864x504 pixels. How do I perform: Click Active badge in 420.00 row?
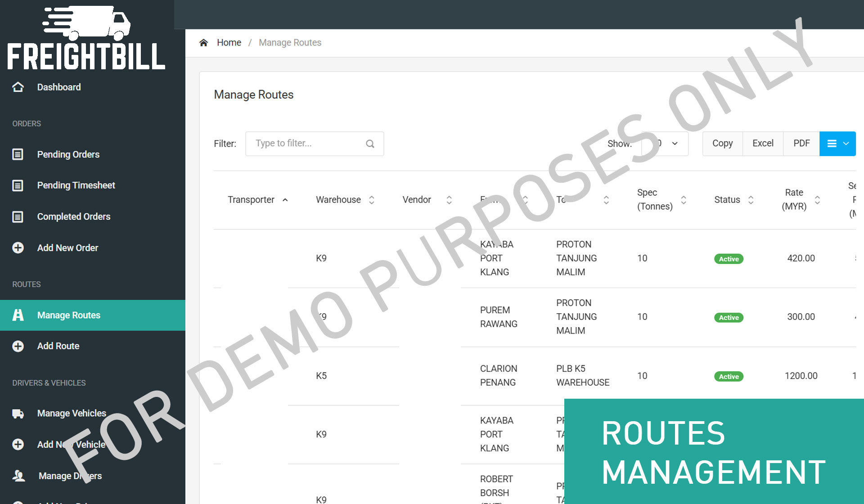[729, 259]
